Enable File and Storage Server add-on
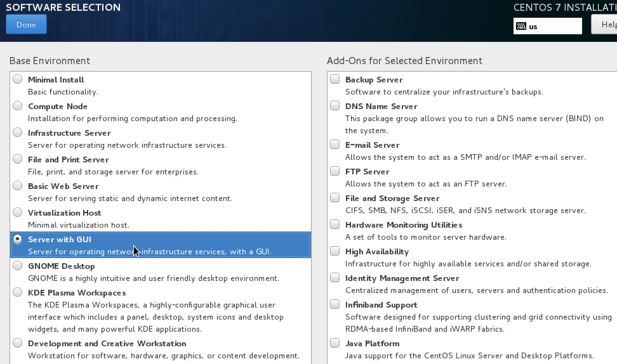The width and height of the screenshot is (617, 364). tap(335, 197)
